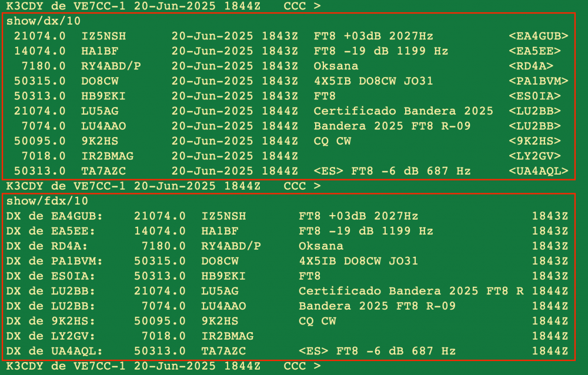Select the <9K2HS> spotter tag
This screenshot has width=588, height=375.
coord(534,141)
